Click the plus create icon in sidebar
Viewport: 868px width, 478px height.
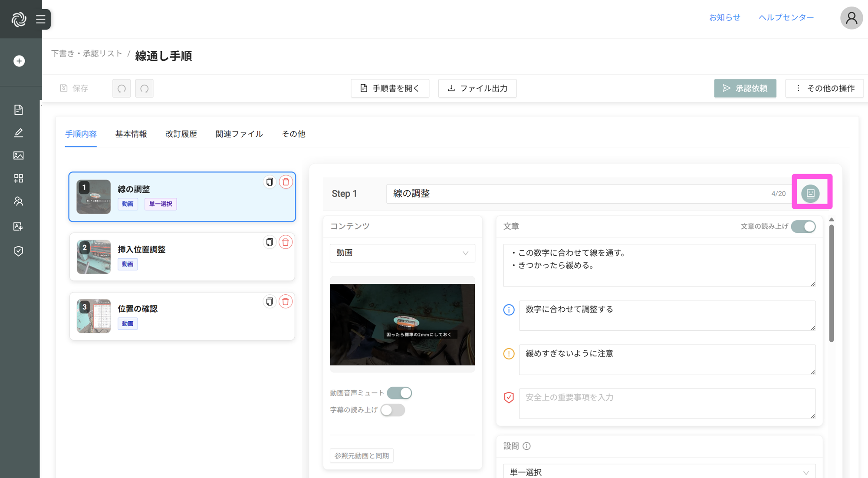click(x=19, y=61)
